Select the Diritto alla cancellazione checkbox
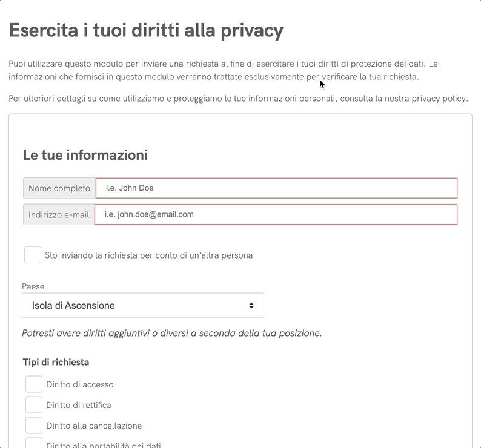The image size is (481, 448). (34, 426)
